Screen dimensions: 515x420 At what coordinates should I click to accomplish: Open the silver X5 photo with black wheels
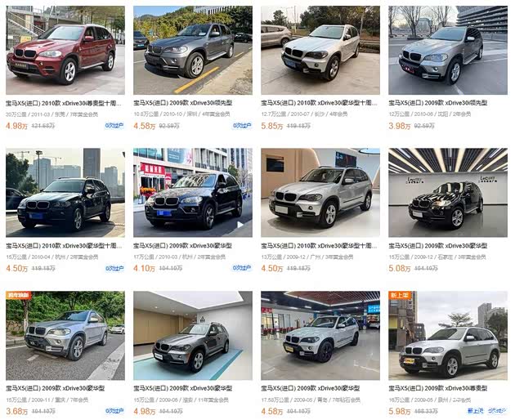[x=320, y=336]
